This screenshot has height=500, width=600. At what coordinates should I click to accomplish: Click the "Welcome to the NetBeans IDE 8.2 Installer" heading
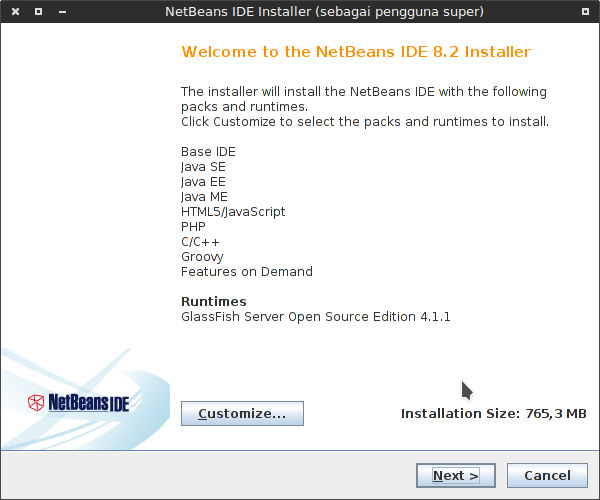point(356,52)
